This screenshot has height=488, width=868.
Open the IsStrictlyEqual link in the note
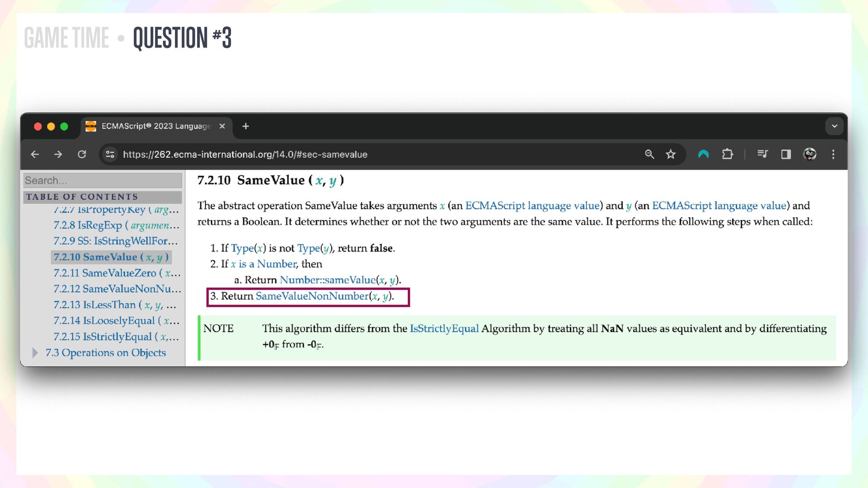[x=444, y=328]
